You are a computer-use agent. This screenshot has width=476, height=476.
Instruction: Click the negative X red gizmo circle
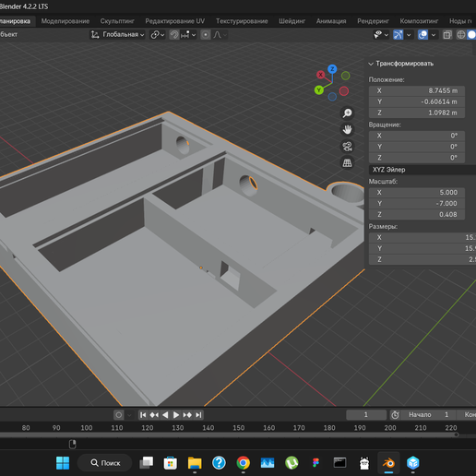click(x=344, y=91)
